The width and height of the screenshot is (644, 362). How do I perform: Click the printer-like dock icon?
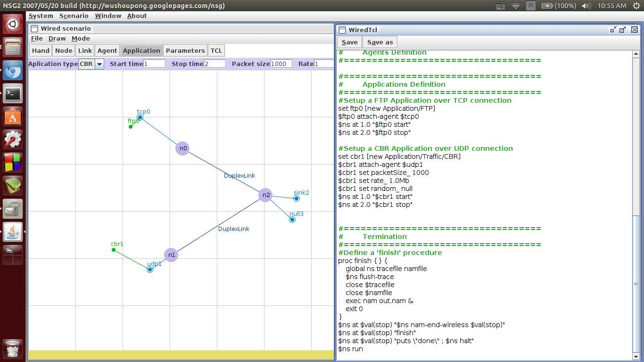(13, 208)
